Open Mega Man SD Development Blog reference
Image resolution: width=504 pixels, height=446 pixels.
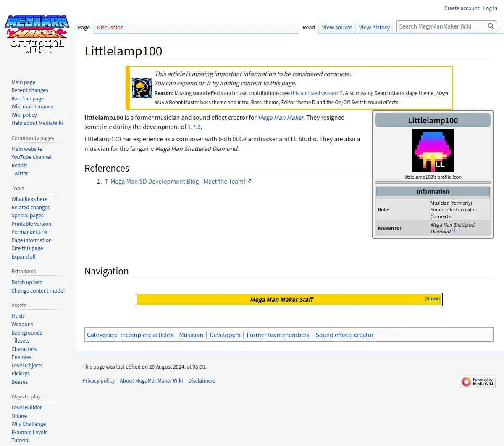(181, 182)
